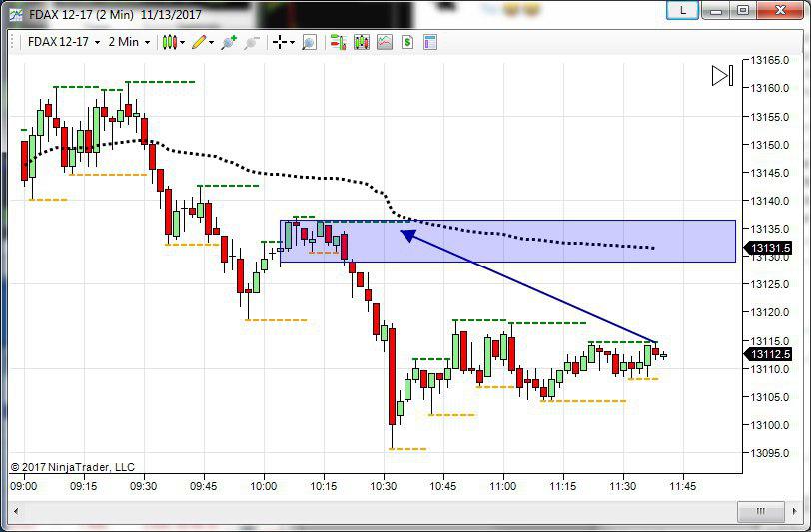Click the NinjaTrader window title icon
This screenshot has height=532, width=811.
[16, 15]
